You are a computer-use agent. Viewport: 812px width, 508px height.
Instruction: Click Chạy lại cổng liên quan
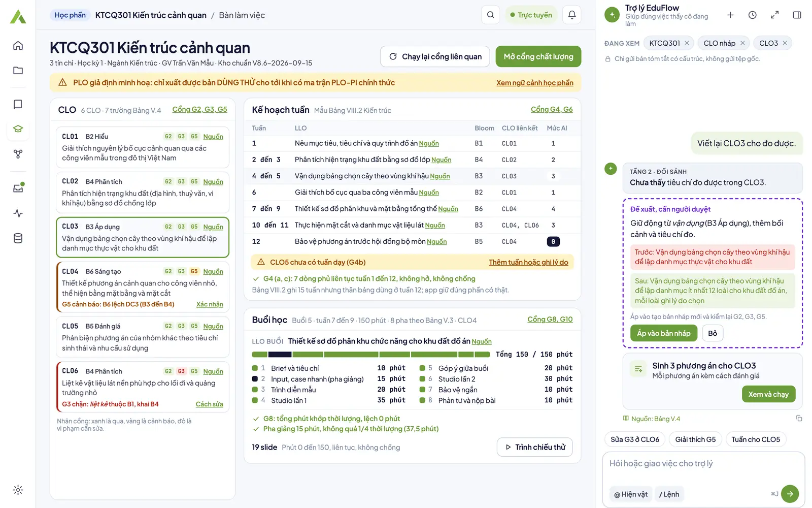pos(435,56)
